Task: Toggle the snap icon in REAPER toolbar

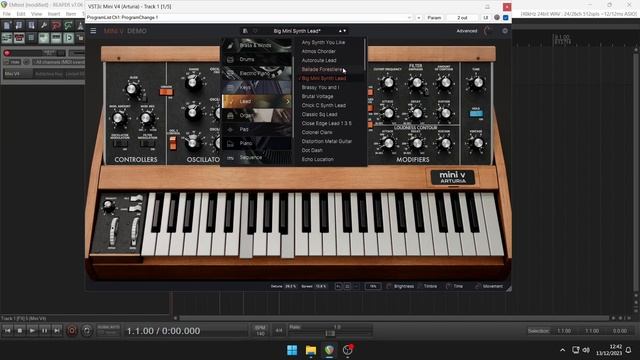Action: [x=68, y=38]
